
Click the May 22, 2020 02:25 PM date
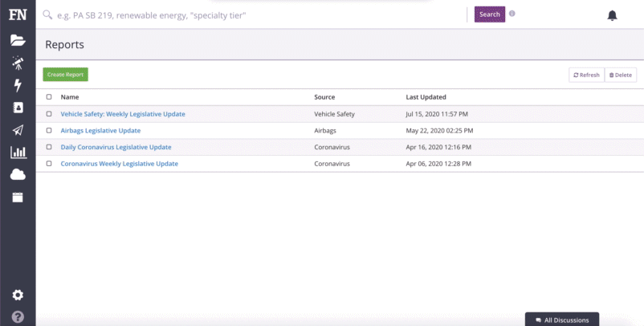coord(439,131)
